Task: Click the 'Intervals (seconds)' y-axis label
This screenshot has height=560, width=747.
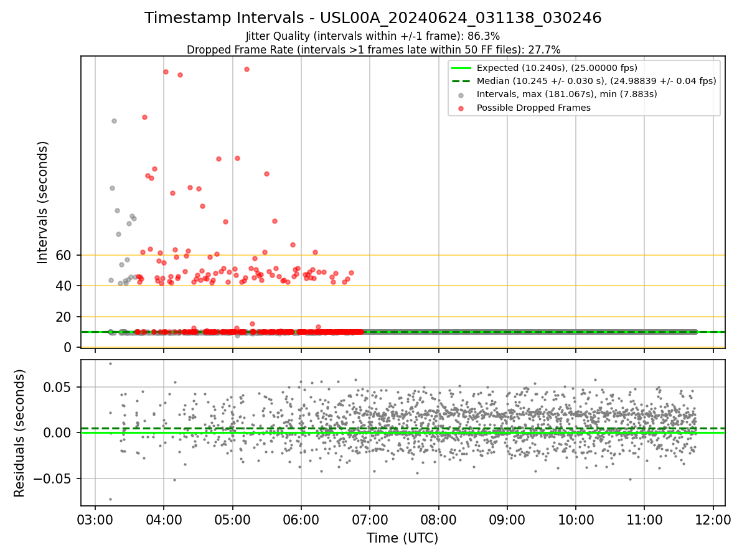Action: tap(42, 202)
